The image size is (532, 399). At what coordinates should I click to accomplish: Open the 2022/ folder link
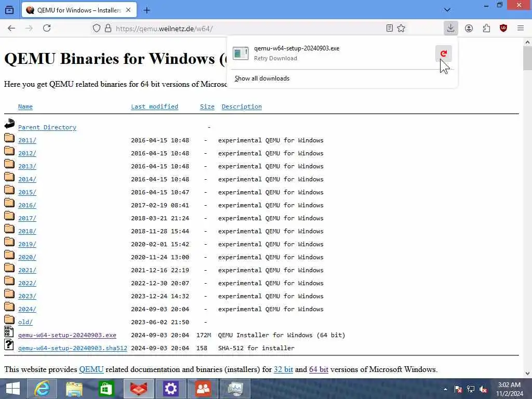(27, 283)
